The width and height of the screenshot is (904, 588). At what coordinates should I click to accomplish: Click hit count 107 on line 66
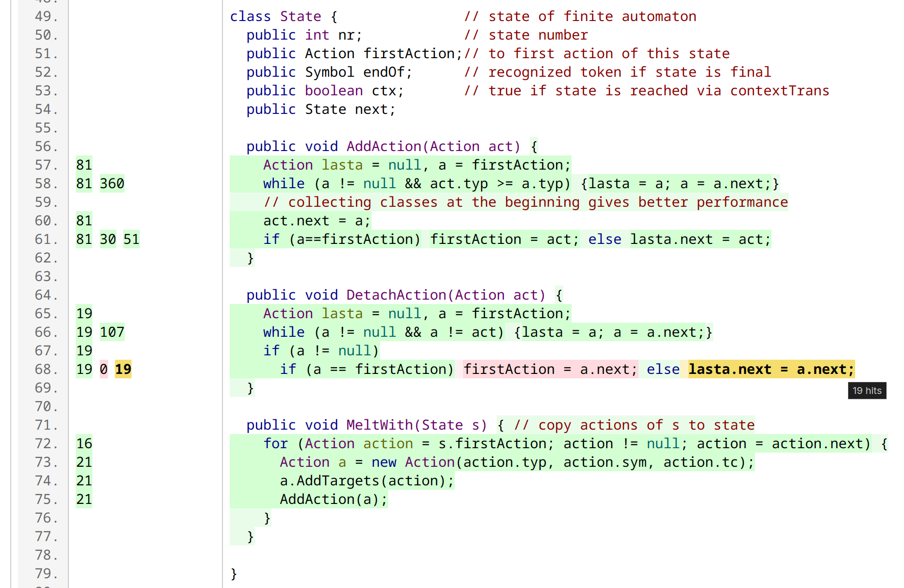[x=112, y=332]
